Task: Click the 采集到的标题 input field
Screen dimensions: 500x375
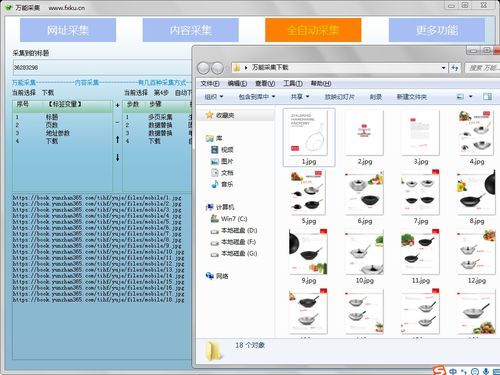Action: pyautogui.click(x=102, y=68)
